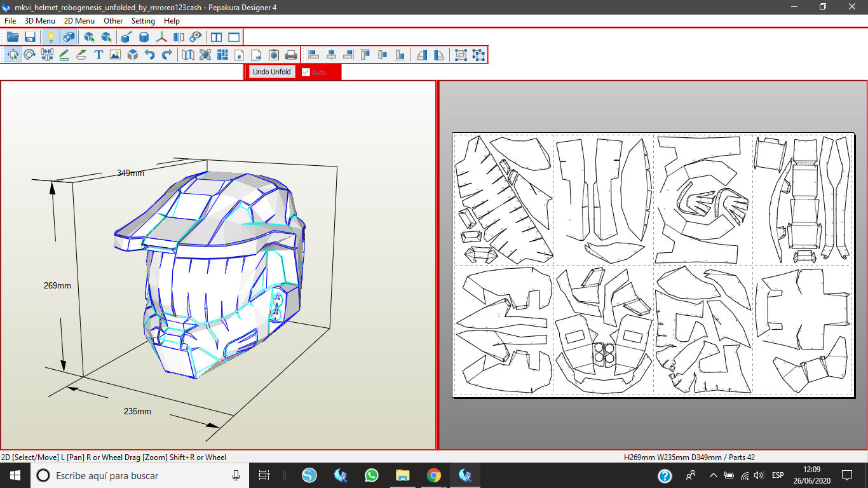
Task: Open the 3D Menu
Action: 39,21
